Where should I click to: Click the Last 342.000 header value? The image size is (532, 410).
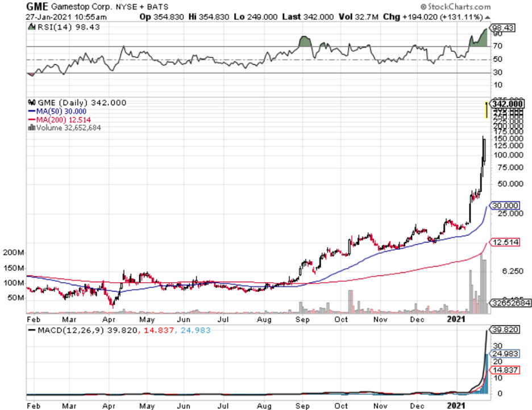pos(307,17)
